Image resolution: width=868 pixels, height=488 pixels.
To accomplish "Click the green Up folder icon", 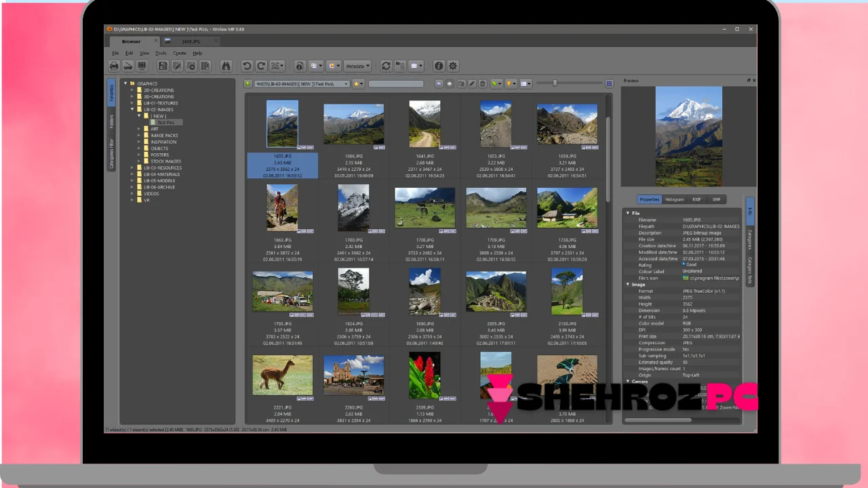I will [x=248, y=83].
